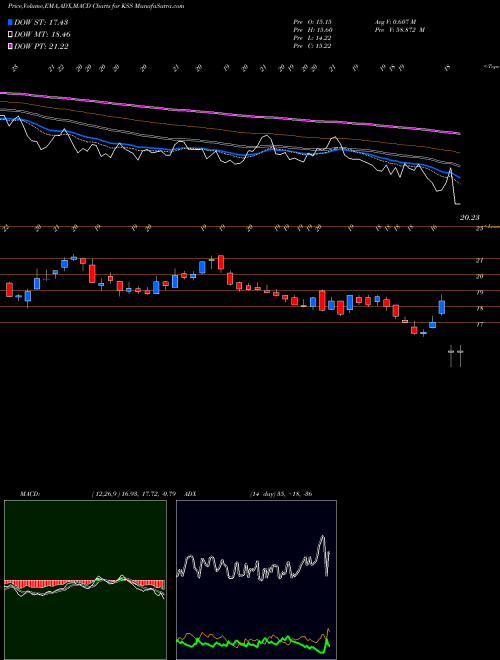Select the DOW MT: 18.46 label
Image resolution: width=500 pixels, height=660 pixels.
(42, 35)
